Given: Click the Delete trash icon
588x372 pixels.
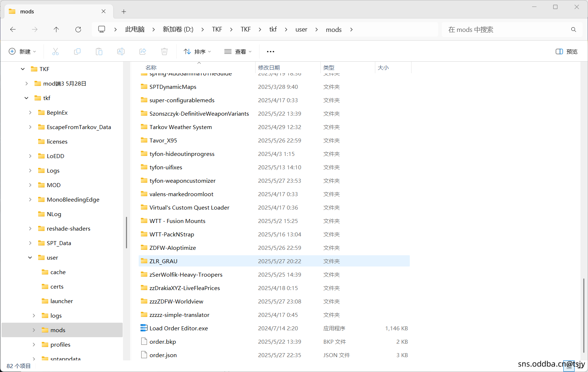Looking at the screenshot, I should 164,51.
